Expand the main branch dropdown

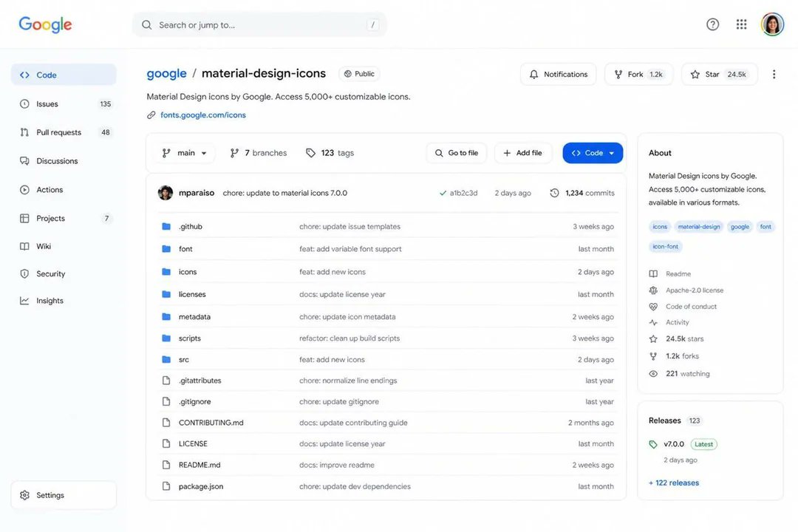[x=184, y=153]
